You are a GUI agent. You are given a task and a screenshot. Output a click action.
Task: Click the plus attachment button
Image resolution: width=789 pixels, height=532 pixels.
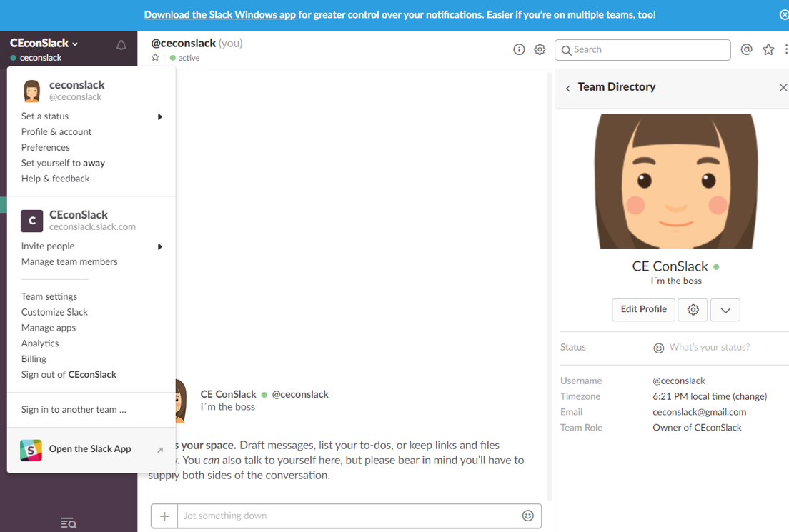pos(164,516)
